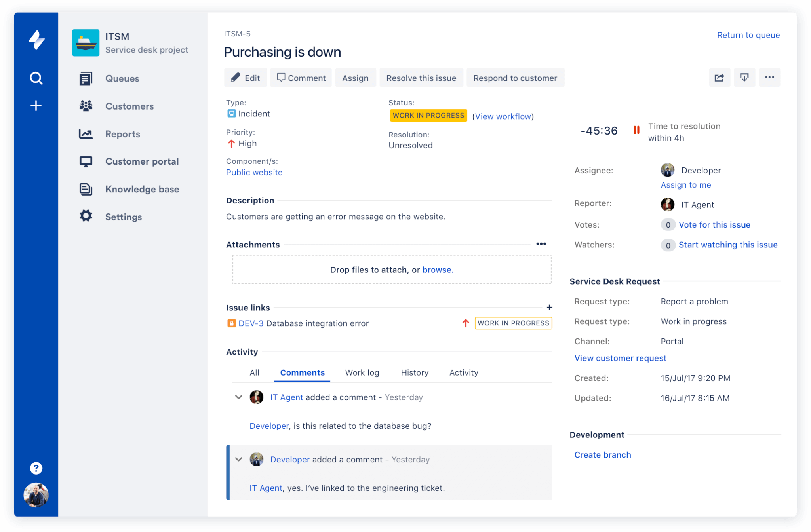
Task: Switch to the History activity tab
Action: pyautogui.click(x=414, y=372)
